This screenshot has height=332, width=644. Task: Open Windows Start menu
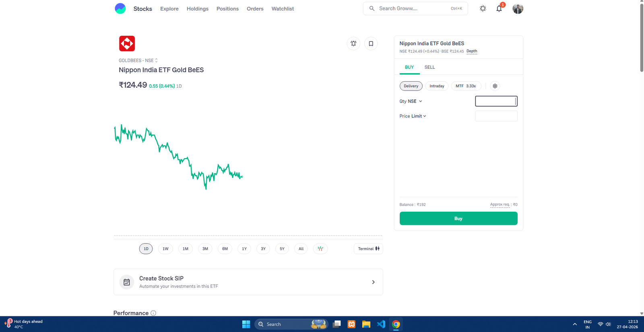pos(246,324)
